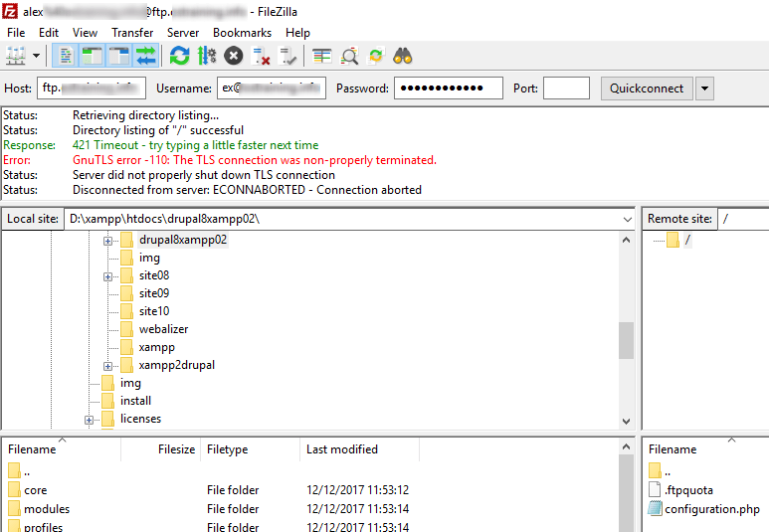The height and width of the screenshot is (532, 769).
Task: Sort local files by Filetype column
Action: 250,449
